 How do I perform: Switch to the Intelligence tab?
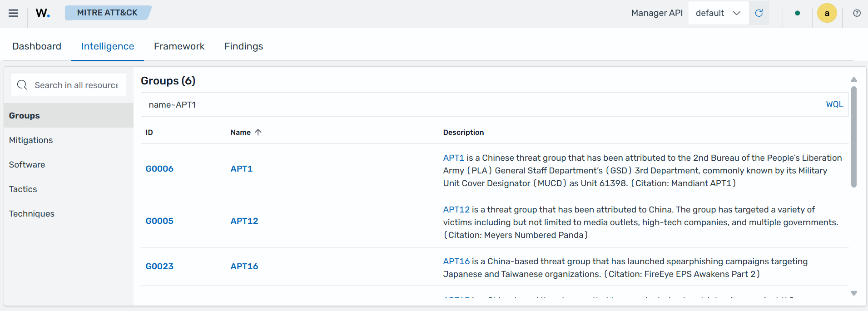pos(108,46)
